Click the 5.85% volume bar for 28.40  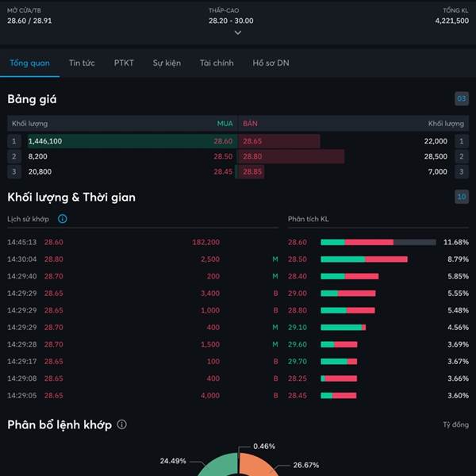click(350, 276)
